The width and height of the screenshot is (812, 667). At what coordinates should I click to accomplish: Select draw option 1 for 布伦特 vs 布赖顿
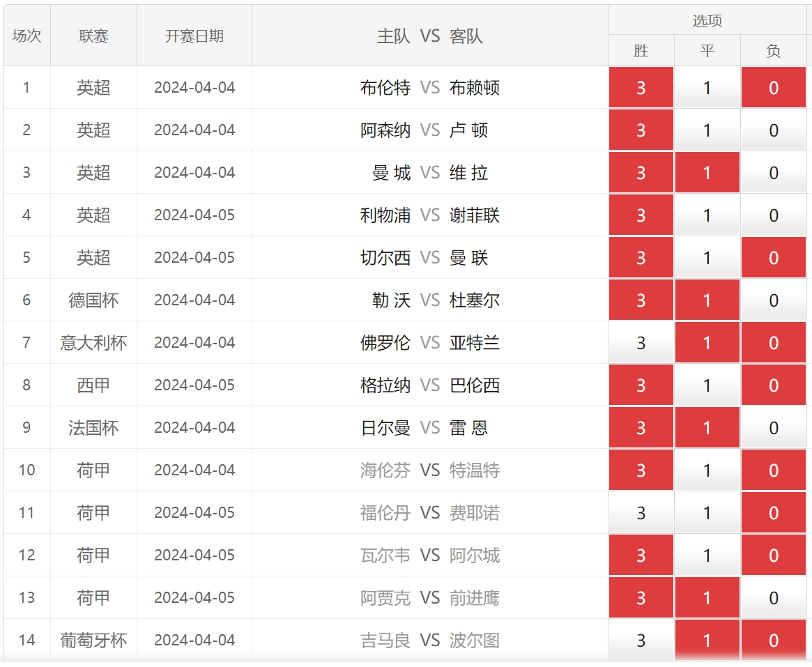click(x=707, y=88)
